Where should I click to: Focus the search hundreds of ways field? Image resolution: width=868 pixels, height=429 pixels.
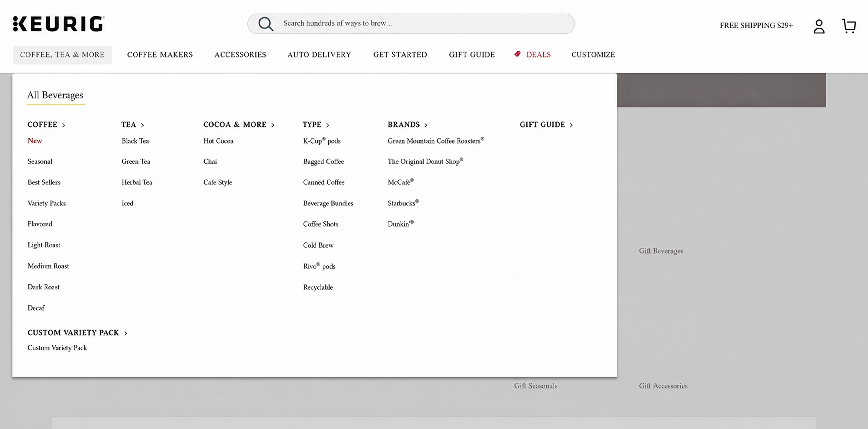pyautogui.click(x=411, y=23)
